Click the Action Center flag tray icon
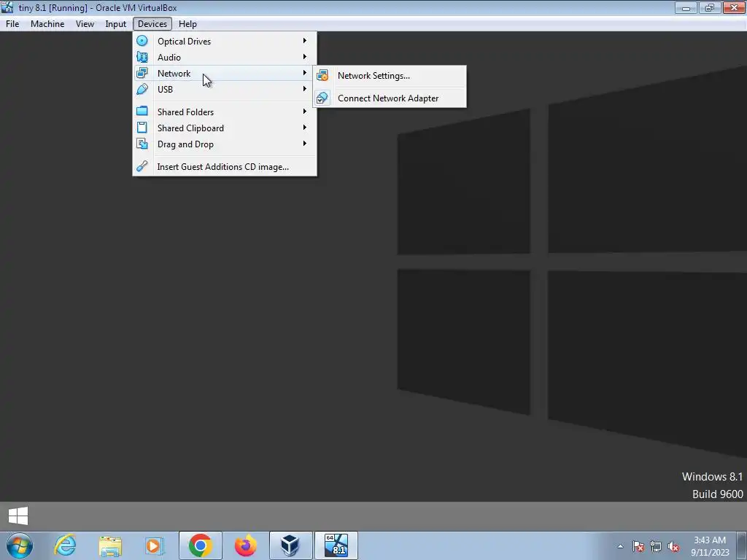747x560 pixels. 638,546
